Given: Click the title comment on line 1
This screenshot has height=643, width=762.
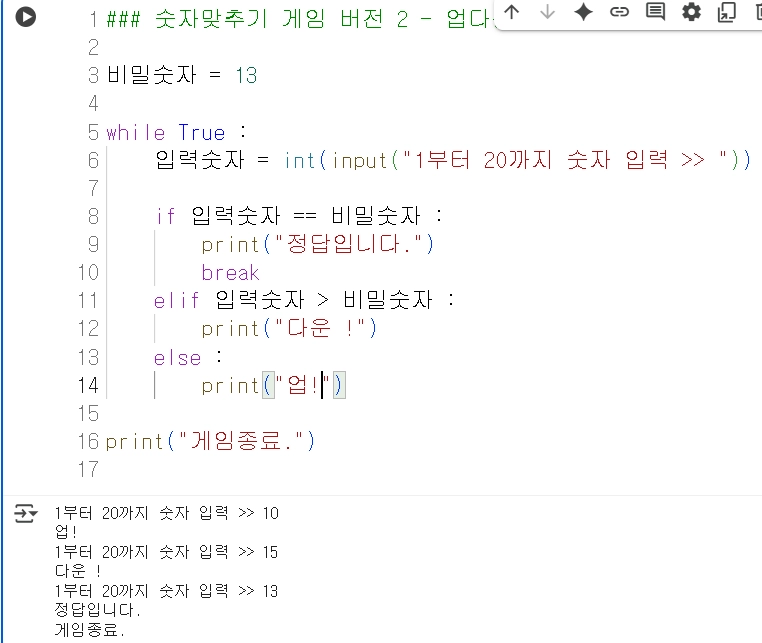Looking at the screenshot, I should click(x=299, y=19).
